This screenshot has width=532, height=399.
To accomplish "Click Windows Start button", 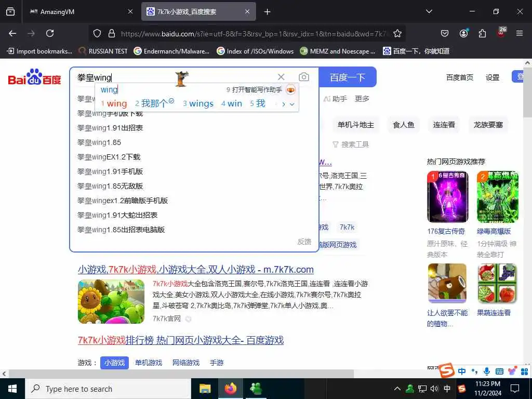I will 12,389.
